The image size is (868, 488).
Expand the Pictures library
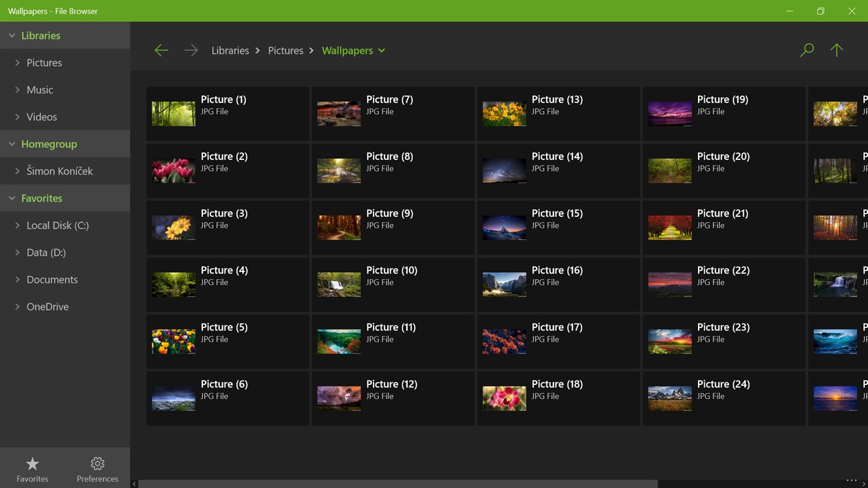[17, 63]
